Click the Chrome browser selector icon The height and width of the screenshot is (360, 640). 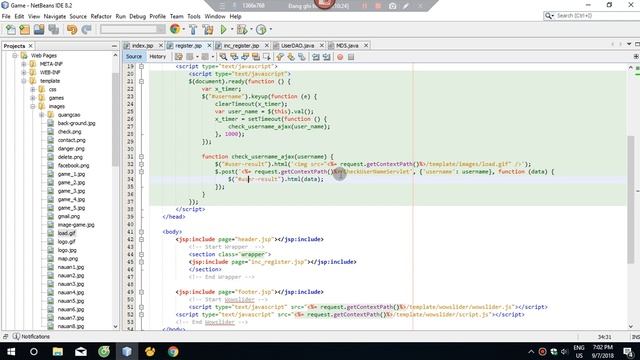(x=175, y=29)
